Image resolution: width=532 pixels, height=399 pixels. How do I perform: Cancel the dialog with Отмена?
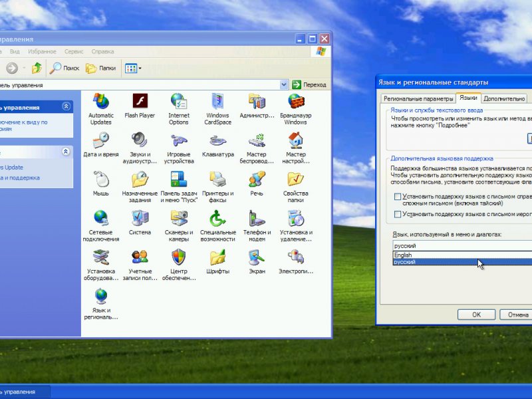pos(516,315)
